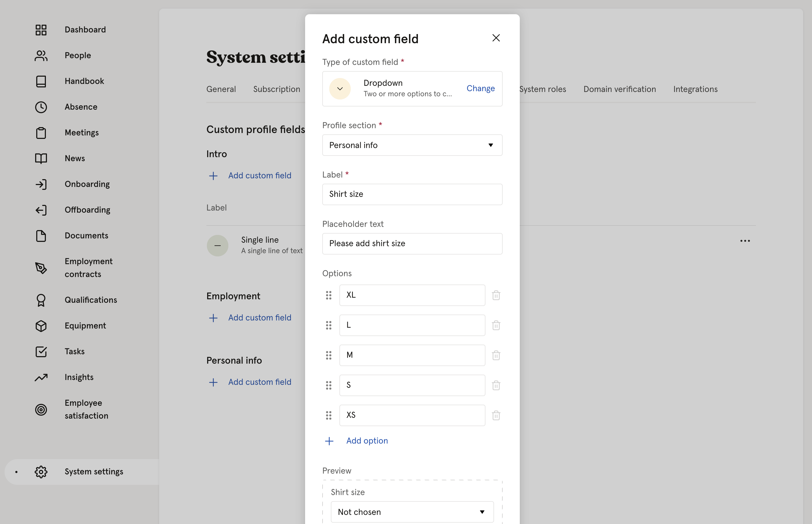Click the Insights trend icon
The image size is (812, 524).
click(x=41, y=377)
